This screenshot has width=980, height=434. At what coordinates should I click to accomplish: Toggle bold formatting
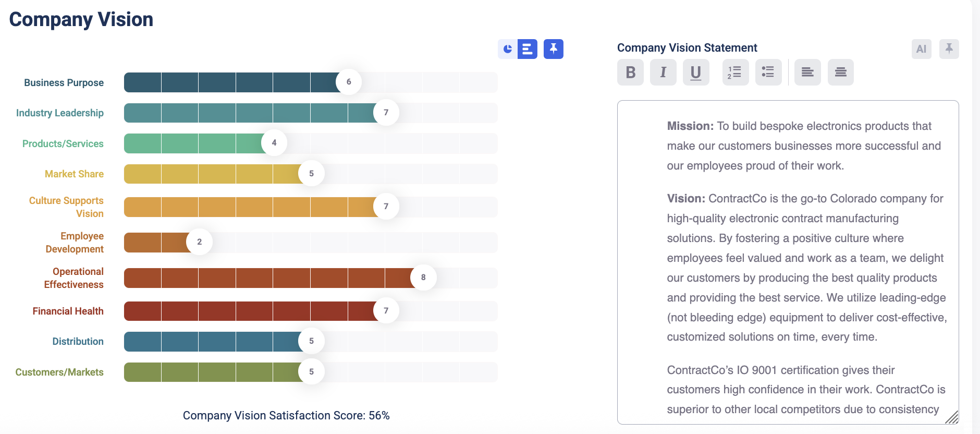tap(630, 72)
